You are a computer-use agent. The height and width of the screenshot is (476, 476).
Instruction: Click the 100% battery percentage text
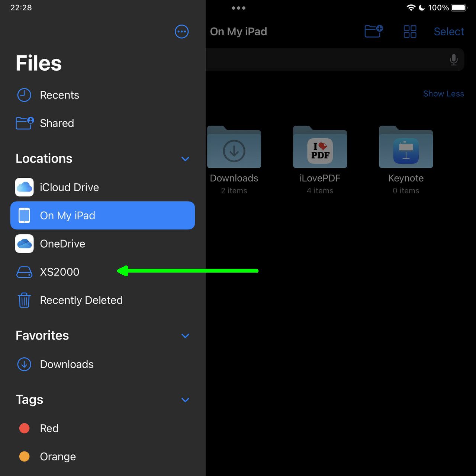coord(438,8)
